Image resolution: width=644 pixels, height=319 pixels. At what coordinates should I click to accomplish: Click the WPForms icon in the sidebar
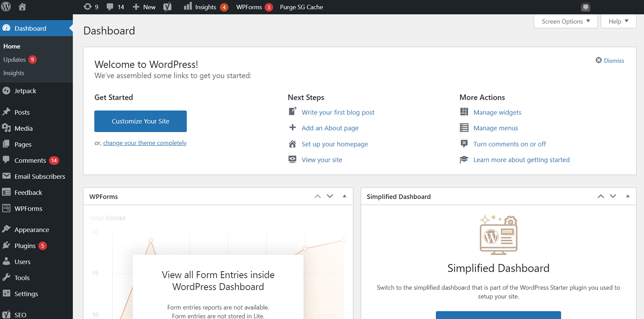(x=6, y=209)
